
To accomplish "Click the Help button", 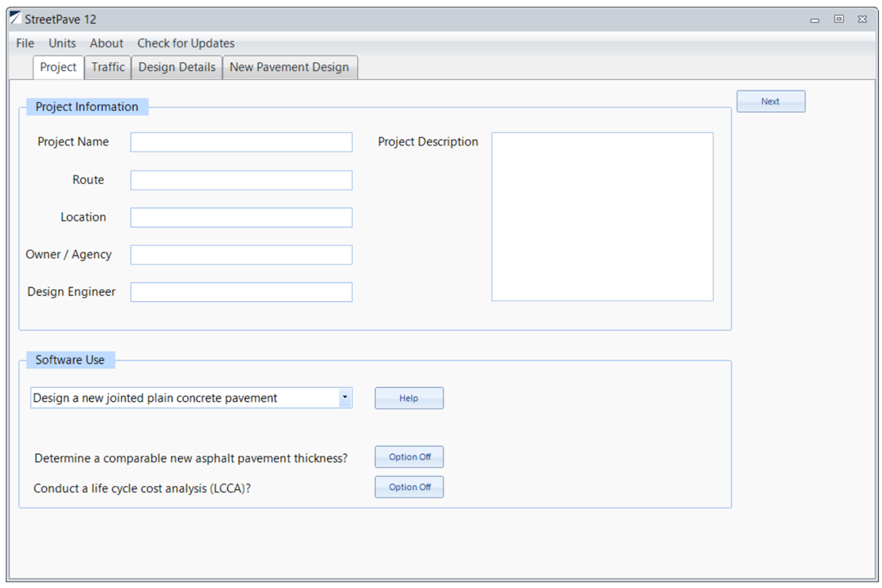I will coord(409,399).
